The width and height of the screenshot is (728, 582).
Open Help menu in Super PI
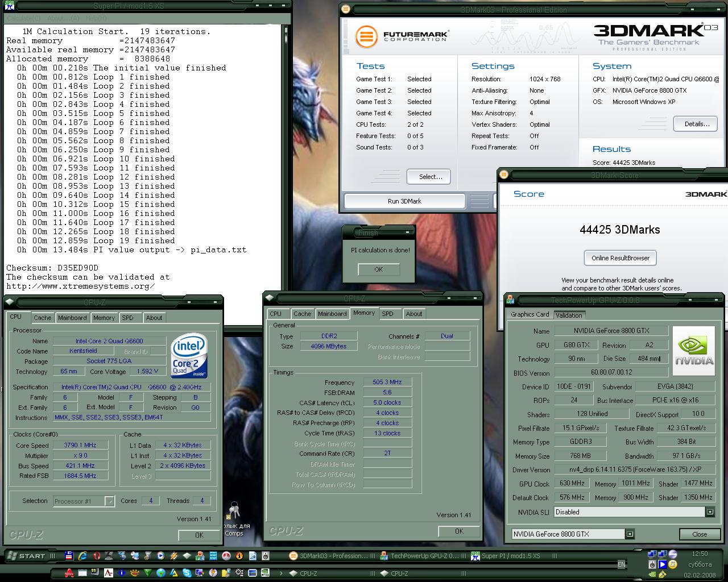pos(96,18)
